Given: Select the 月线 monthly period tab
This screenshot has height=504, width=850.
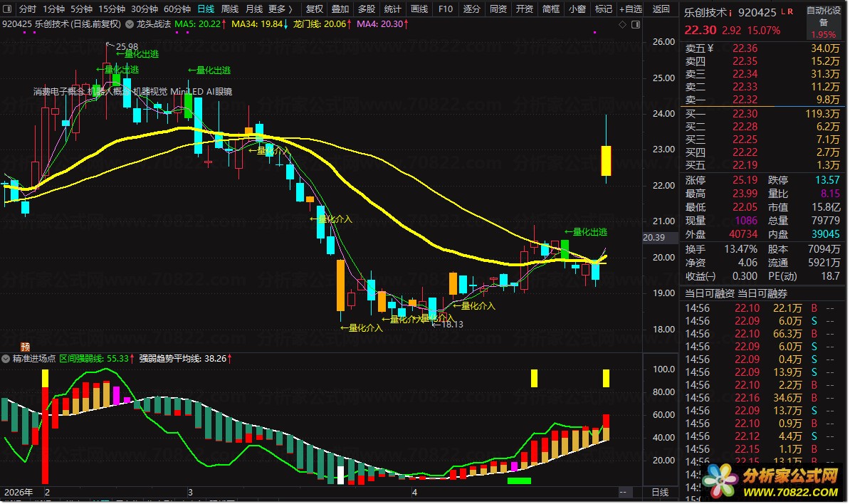Looking at the screenshot, I should click(x=253, y=9).
